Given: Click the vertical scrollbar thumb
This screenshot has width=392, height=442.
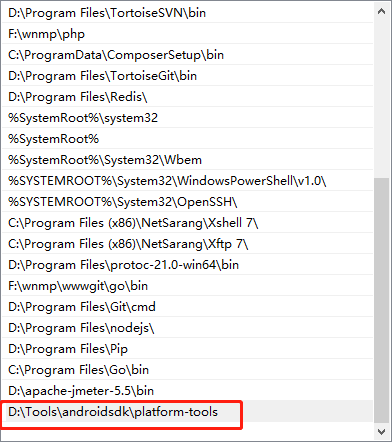Looking at the screenshot, I should 382,300.
